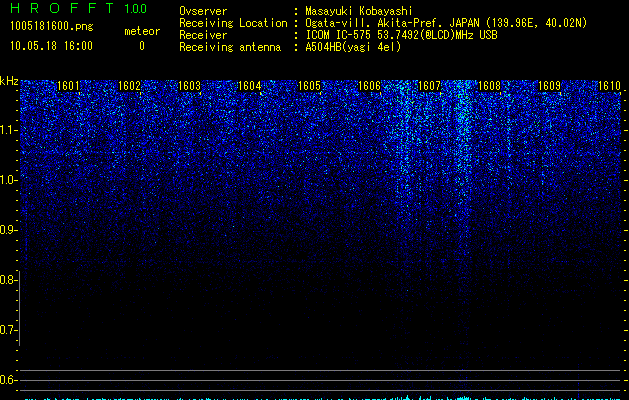
Task: Click the 0.6 frequency axis label
Action: (x=8, y=380)
